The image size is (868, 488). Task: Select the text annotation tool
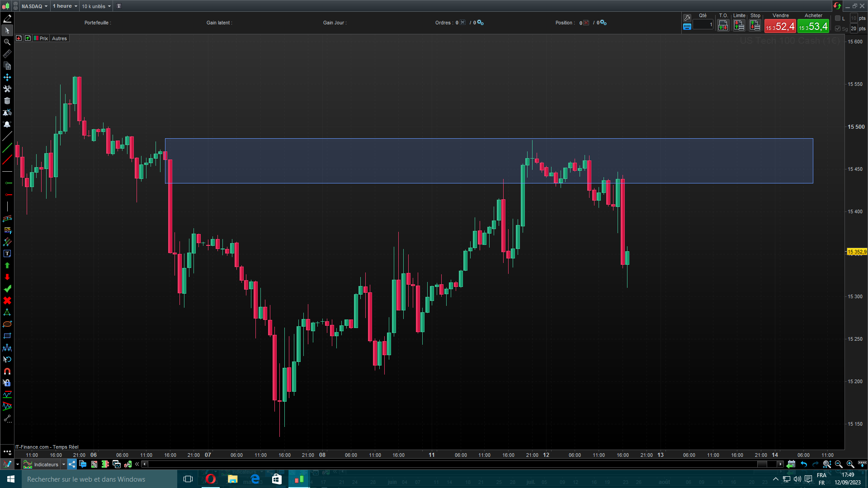pos(7,253)
